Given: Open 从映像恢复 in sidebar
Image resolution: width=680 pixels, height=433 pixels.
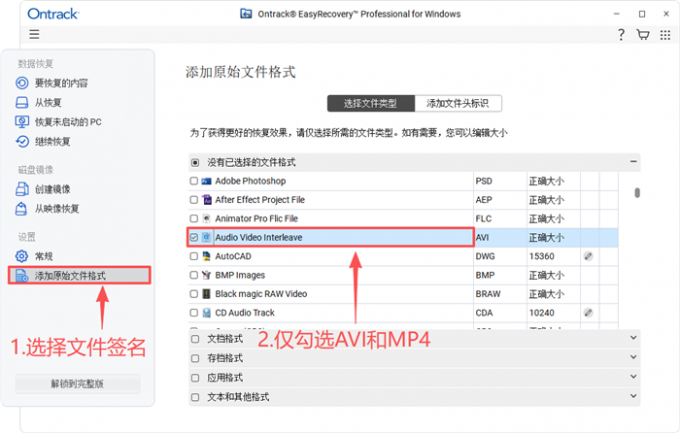Looking at the screenshot, I should (57, 209).
